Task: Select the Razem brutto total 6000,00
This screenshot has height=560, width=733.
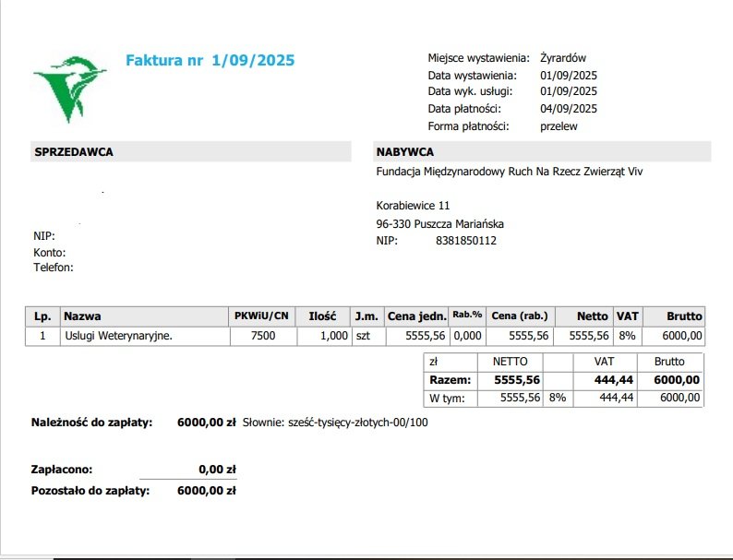Action: click(x=677, y=380)
